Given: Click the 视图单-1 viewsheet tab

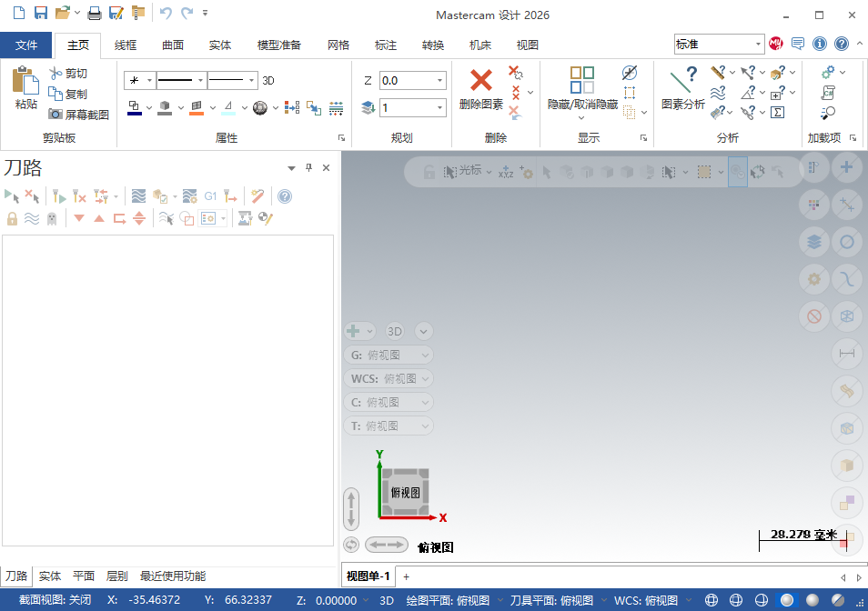Looking at the screenshot, I should click(x=368, y=576).
